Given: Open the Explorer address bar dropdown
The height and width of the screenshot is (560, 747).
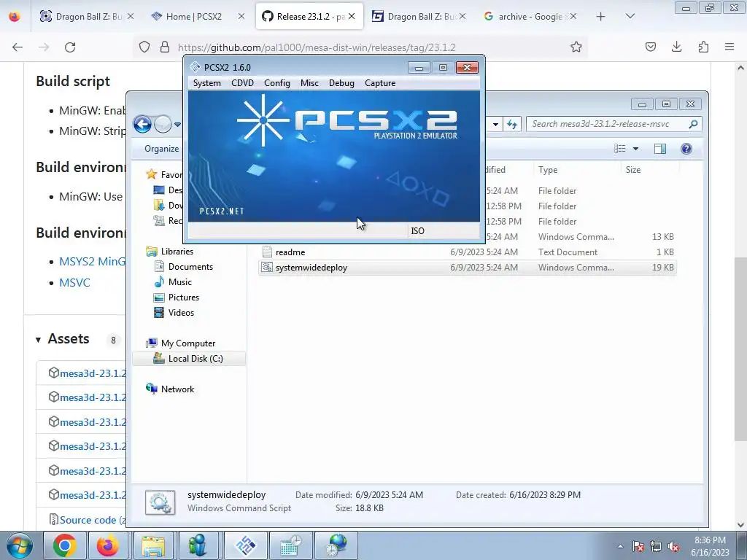Looking at the screenshot, I should [x=495, y=124].
